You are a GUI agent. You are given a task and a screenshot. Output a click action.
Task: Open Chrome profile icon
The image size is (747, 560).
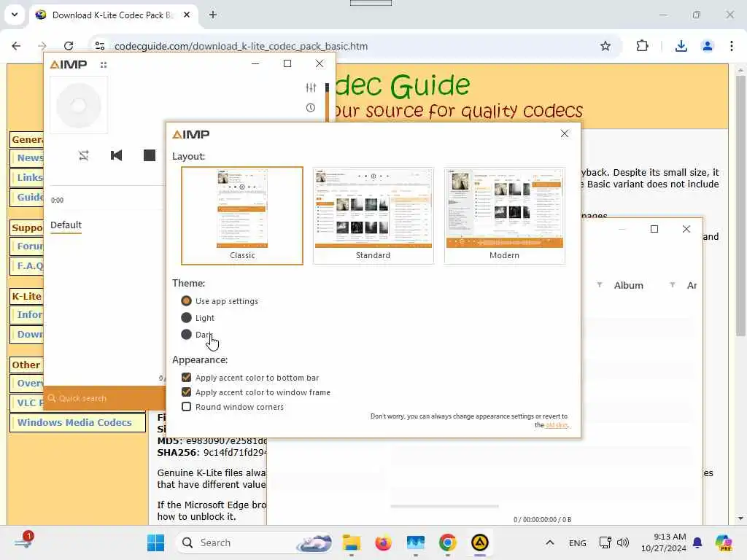pos(707,46)
